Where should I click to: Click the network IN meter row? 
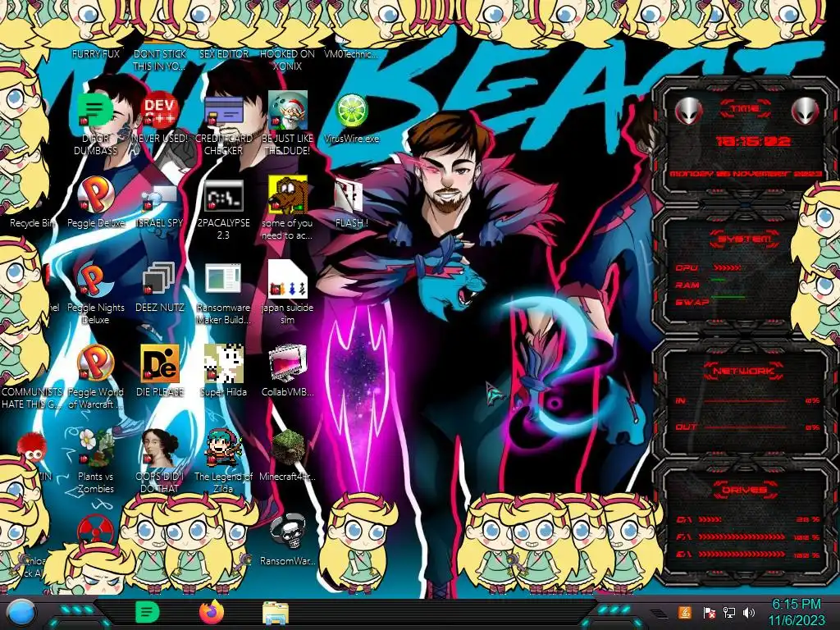pyautogui.click(x=748, y=400)
